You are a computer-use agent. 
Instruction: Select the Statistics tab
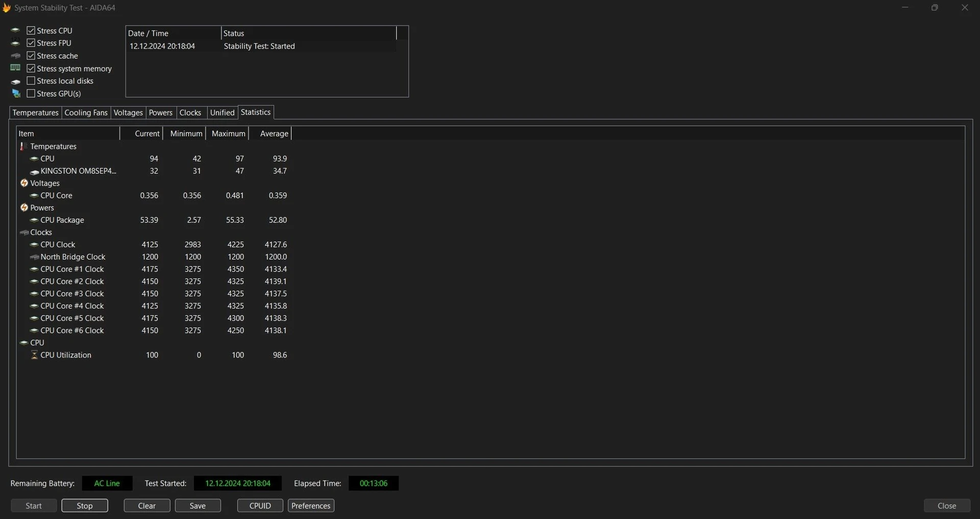(x=256, y=112)
